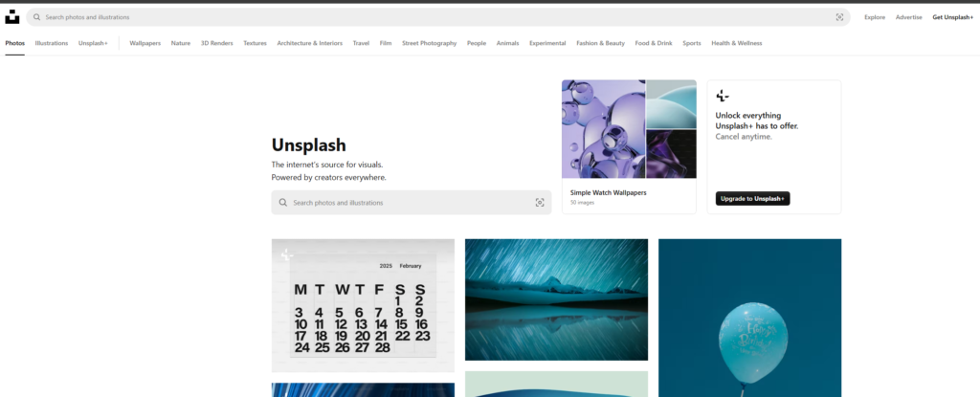This screenshot has width=980, height=397.
Task: Open the People category
Action: pos(477,43)
